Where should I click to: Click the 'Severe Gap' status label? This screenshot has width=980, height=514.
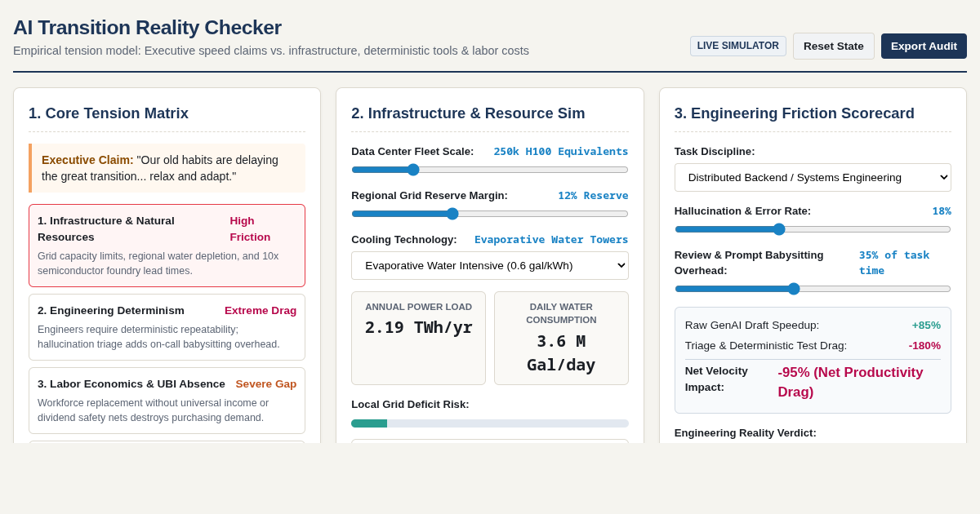point(266,383)
